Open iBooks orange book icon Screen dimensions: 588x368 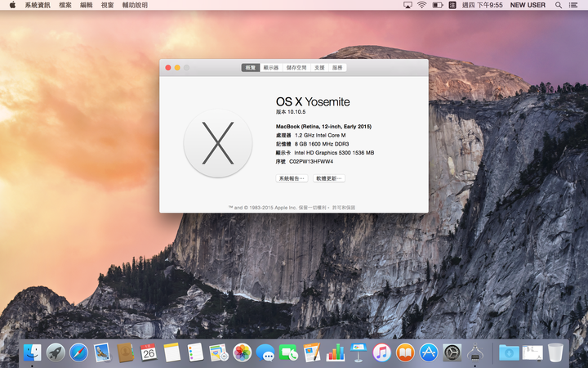coord(405,352)
